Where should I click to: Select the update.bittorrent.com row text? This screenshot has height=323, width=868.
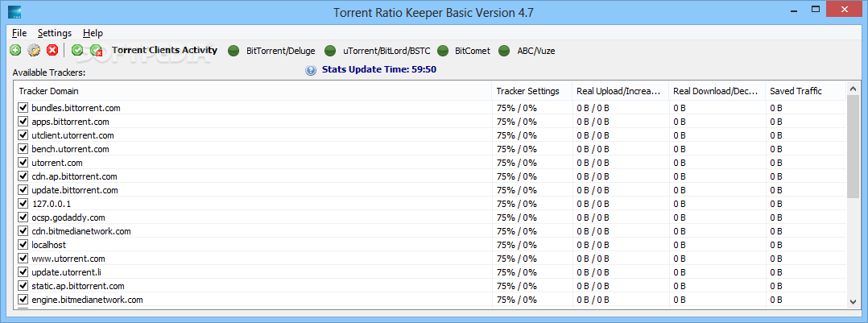[x=75, y=190]
